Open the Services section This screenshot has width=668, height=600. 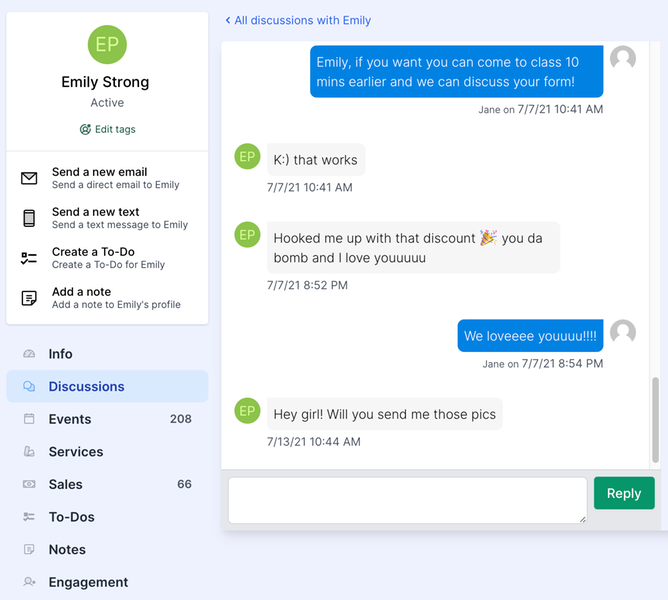coord(76,452)
